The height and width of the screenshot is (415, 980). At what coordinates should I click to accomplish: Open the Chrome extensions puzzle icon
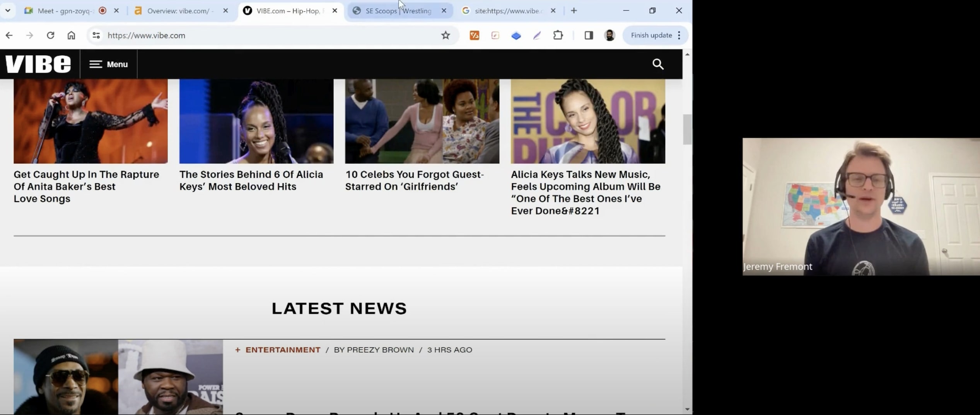click(558, 36)
